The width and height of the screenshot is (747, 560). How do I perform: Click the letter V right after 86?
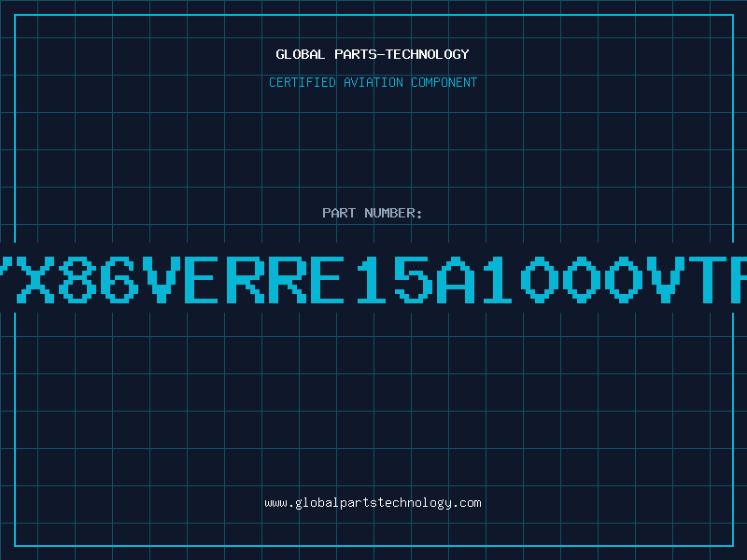(162, 279)
